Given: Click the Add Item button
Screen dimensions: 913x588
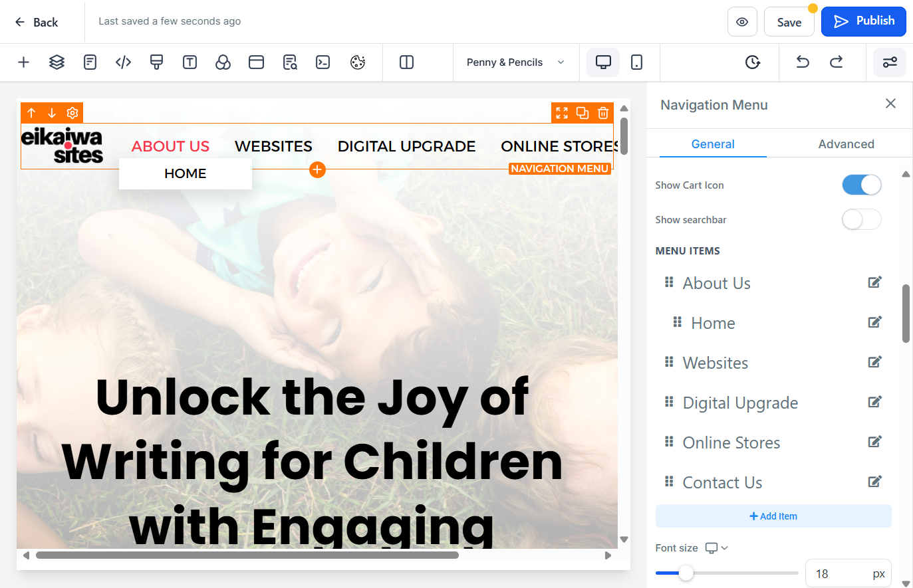Looking at the screenshot, I should pyautogui.click(x=773, y=516).
